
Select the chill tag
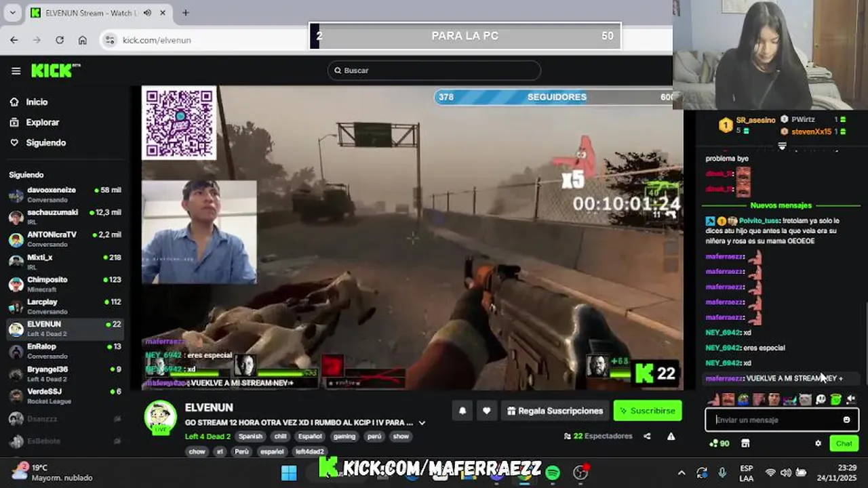pyautogui.click(x=281, y=436)
